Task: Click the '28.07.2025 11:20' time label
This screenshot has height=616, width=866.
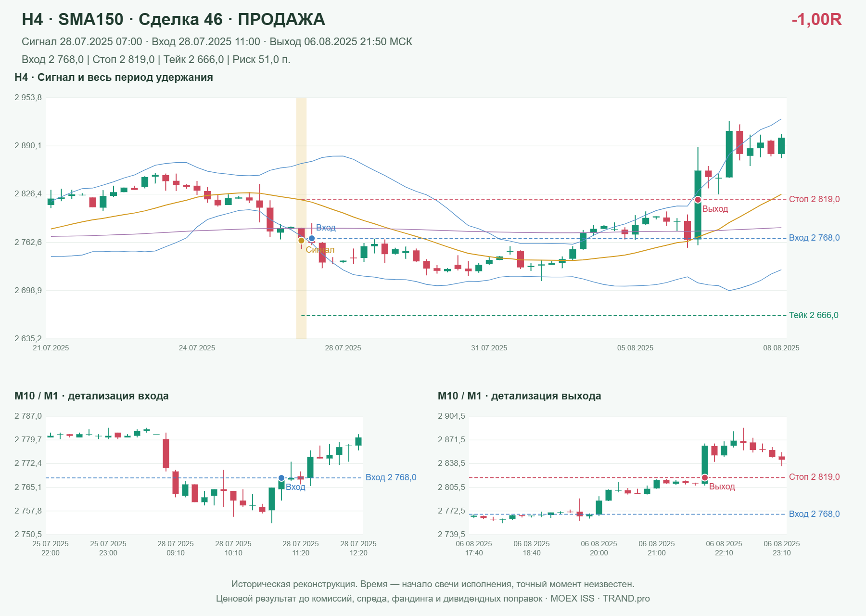Action: click(301, 548)
